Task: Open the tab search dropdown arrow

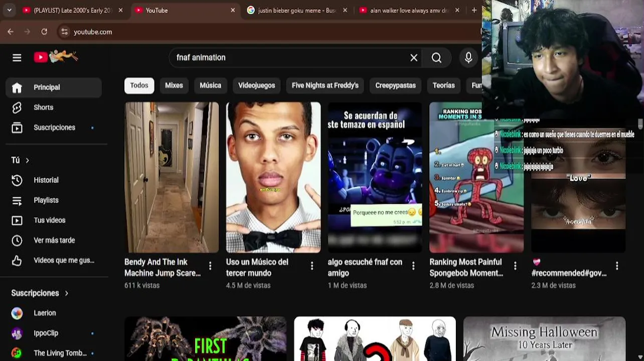Action: tap(9, 10)
